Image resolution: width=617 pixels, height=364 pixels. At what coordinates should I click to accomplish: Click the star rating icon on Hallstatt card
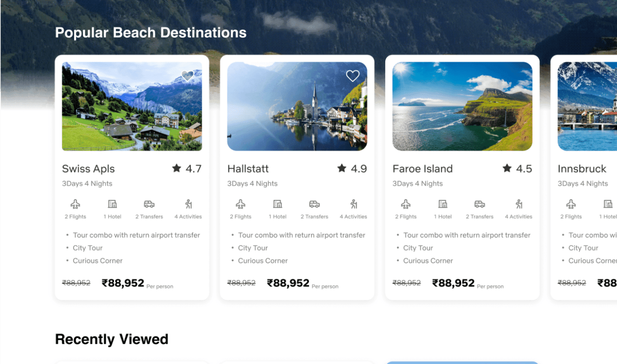341,168
